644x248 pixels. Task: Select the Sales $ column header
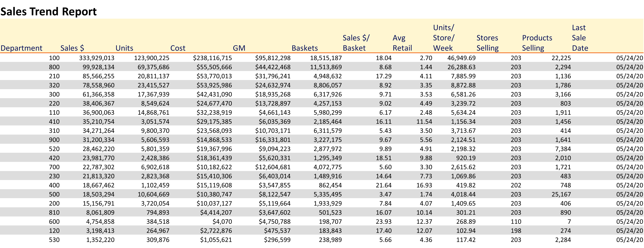(72, 48)
